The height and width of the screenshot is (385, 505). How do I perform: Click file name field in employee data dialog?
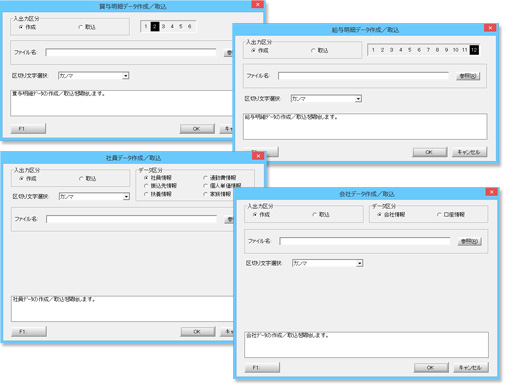pyautogui.click(x=131, y=219)
